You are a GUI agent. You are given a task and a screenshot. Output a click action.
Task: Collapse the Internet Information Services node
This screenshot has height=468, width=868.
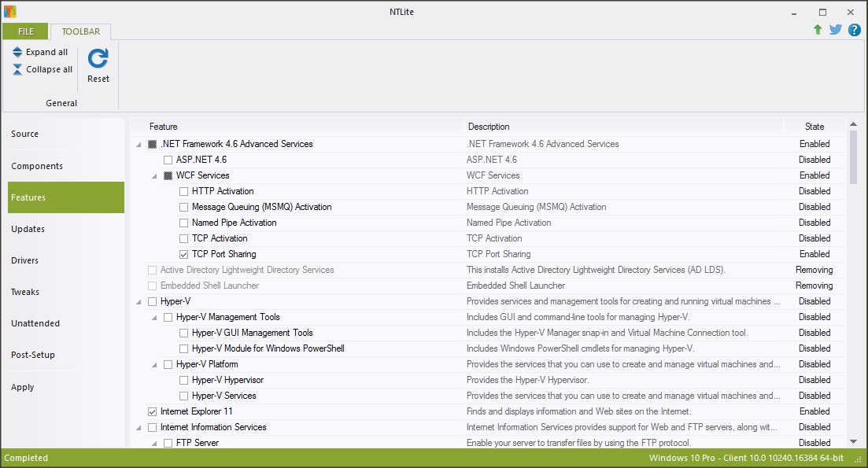coord(139,427)
